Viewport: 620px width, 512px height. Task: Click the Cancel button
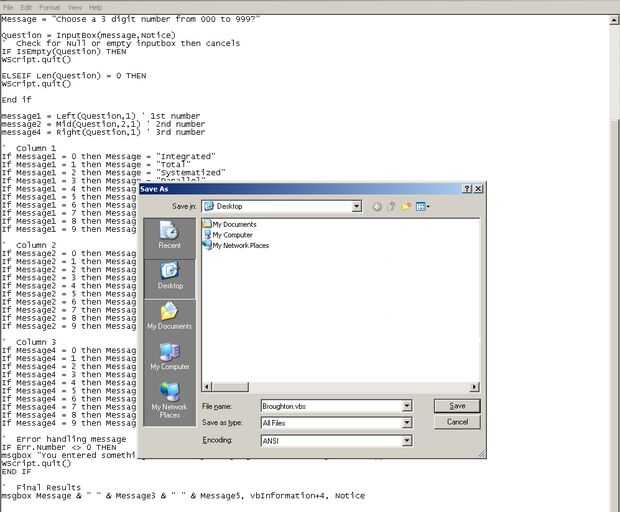457,422
